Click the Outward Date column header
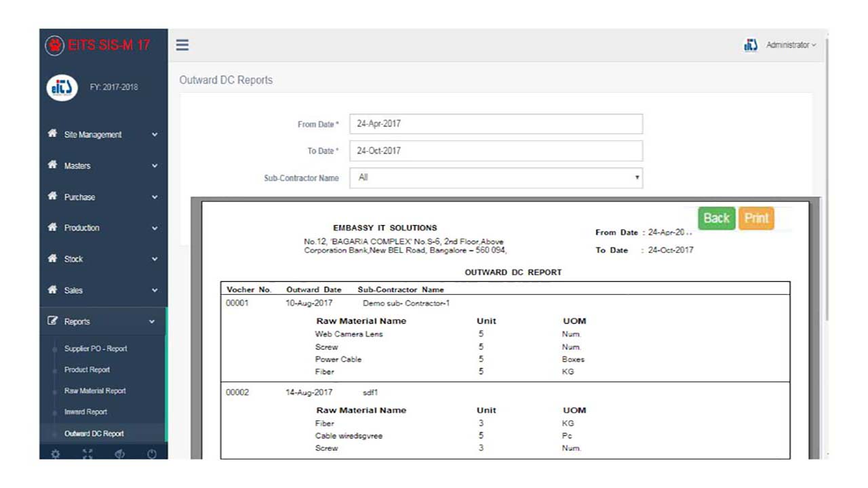The width and height of the screenshot is (868, 488). click(x=314, y=289)
